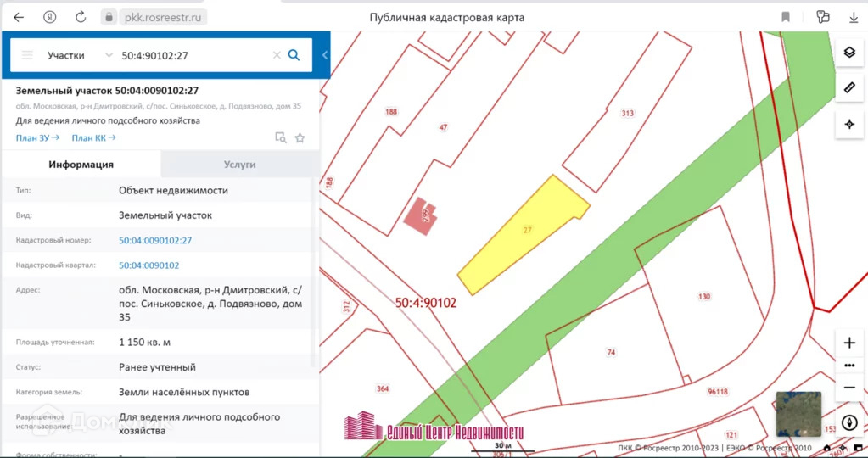The image size is (868, 458).
Task: Add parcel to favorites star icon
Action: pyautogui.click(x=300, y=137)
